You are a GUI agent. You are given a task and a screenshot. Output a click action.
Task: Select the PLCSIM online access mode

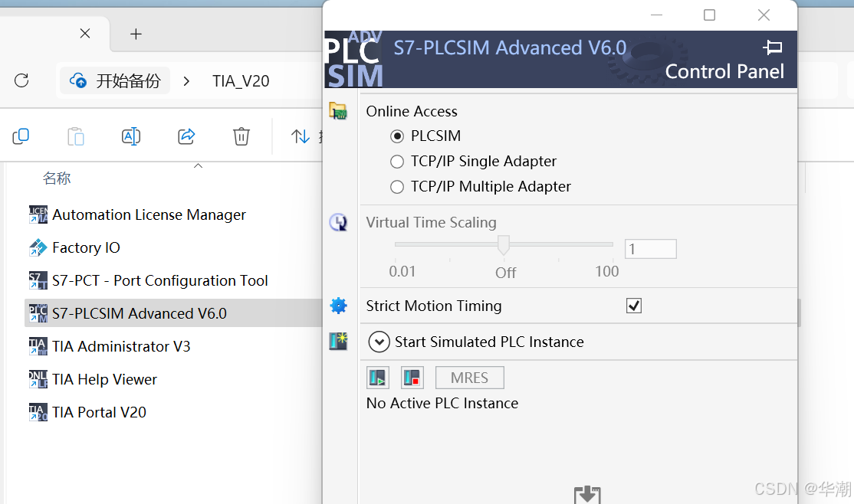397,136
